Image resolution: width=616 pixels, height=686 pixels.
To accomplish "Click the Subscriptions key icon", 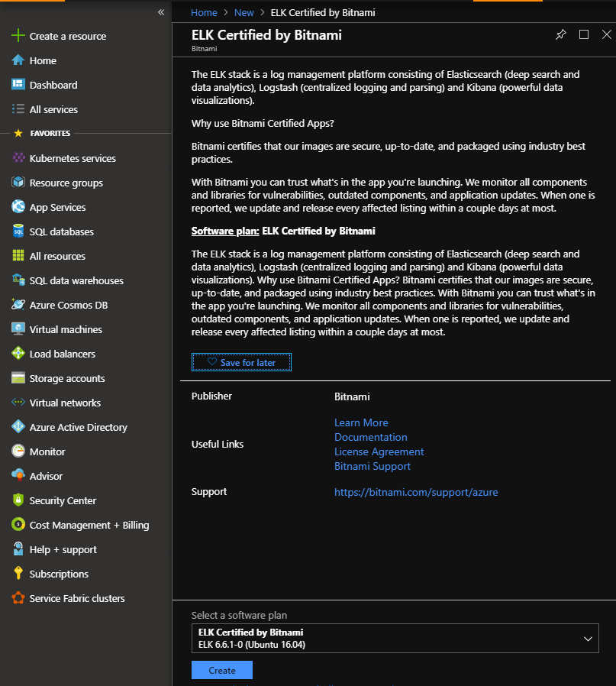I will [18, 574].
